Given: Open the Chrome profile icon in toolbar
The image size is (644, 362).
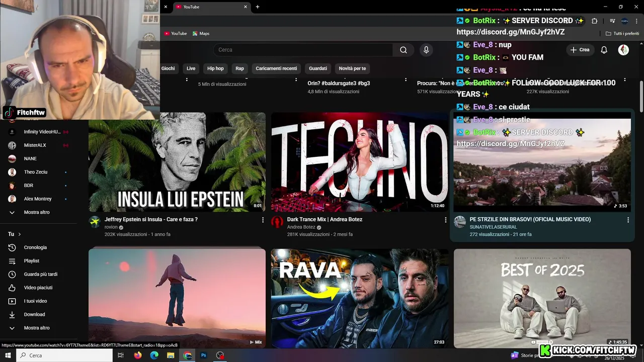Looking at the screenshot, I should pos(624,21).
